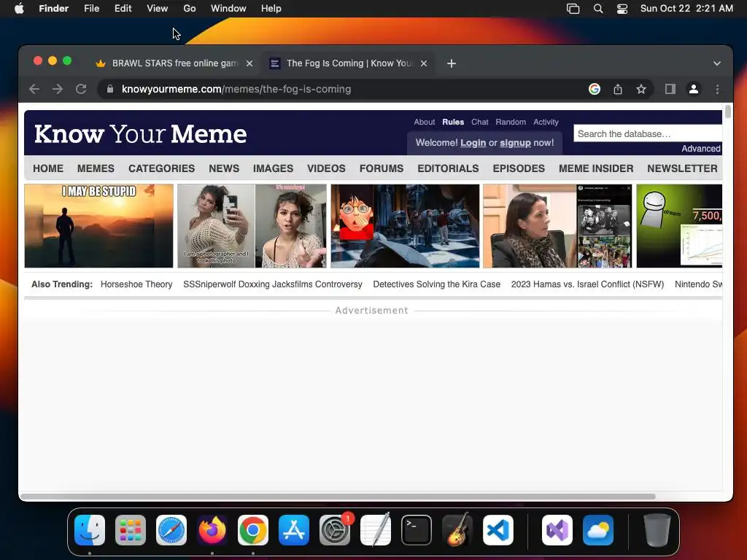Open the woman in leopard scarf thumbnail
The height and width of the screenshot is (560, 747).
tap(558, 226)
